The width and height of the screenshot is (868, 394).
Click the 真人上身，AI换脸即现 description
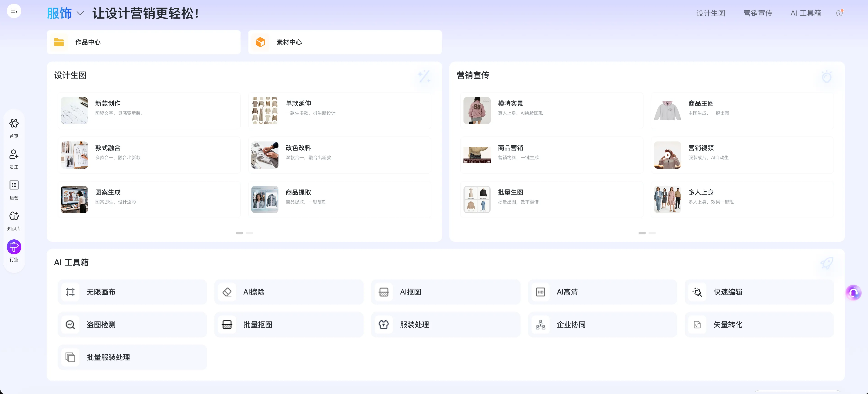520,113
